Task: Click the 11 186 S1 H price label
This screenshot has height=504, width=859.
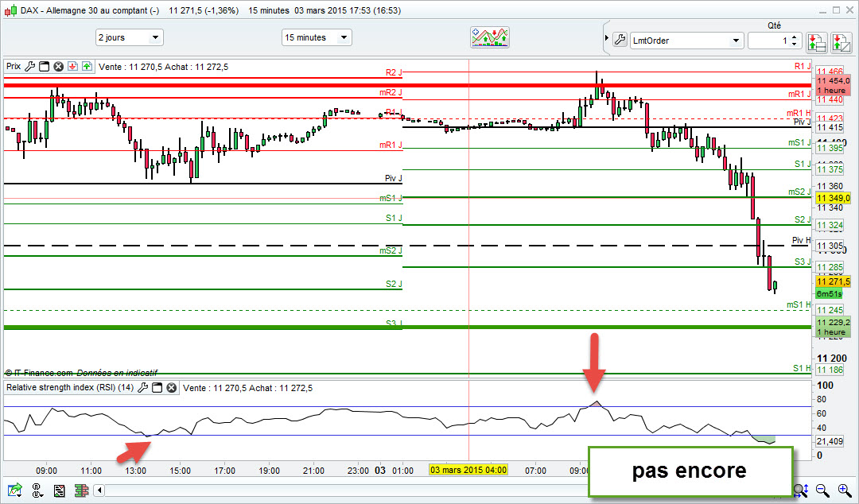Action: pyautogui.click(x=830, y=370)
